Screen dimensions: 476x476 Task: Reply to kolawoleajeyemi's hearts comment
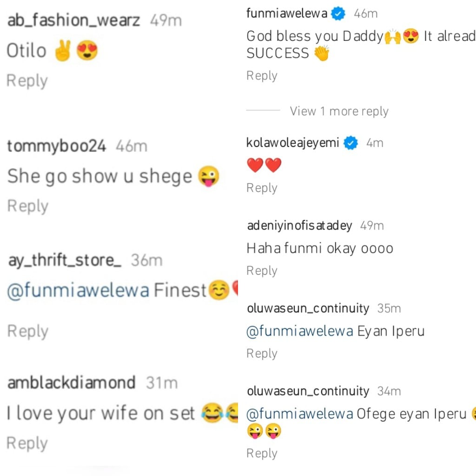coord(262,188)
